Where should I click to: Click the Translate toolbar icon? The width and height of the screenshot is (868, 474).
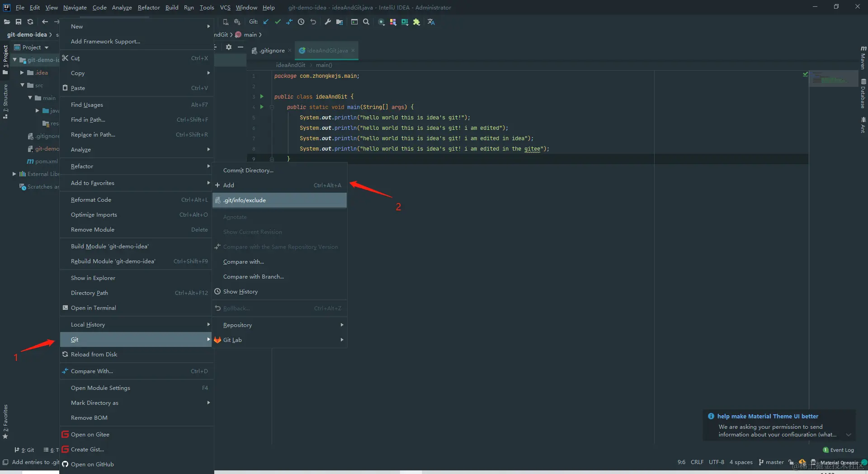point(431,22)
